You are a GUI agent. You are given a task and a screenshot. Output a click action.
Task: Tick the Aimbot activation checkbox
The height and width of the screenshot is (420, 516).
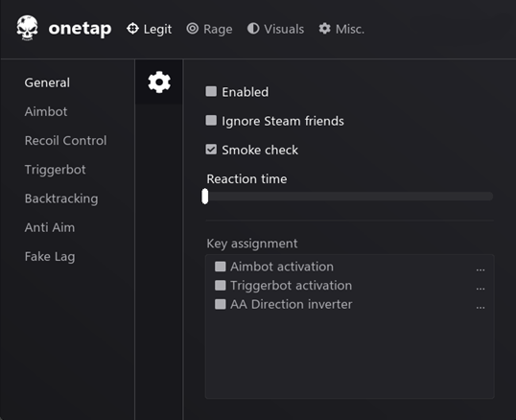click(221, 266)
